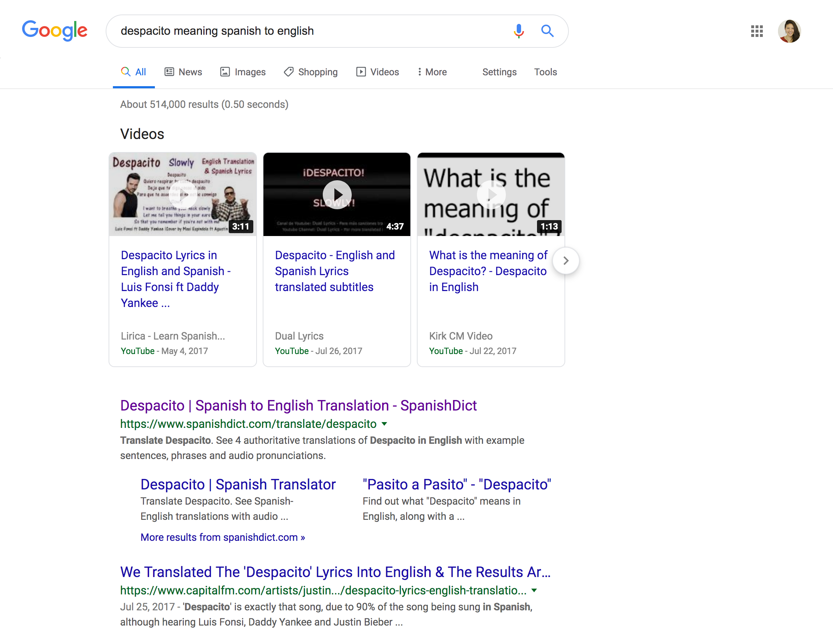This screenshot has height=644, width=833.
Task: Click the blue magnifying glass search icon
Action: (x=547, y=31)
